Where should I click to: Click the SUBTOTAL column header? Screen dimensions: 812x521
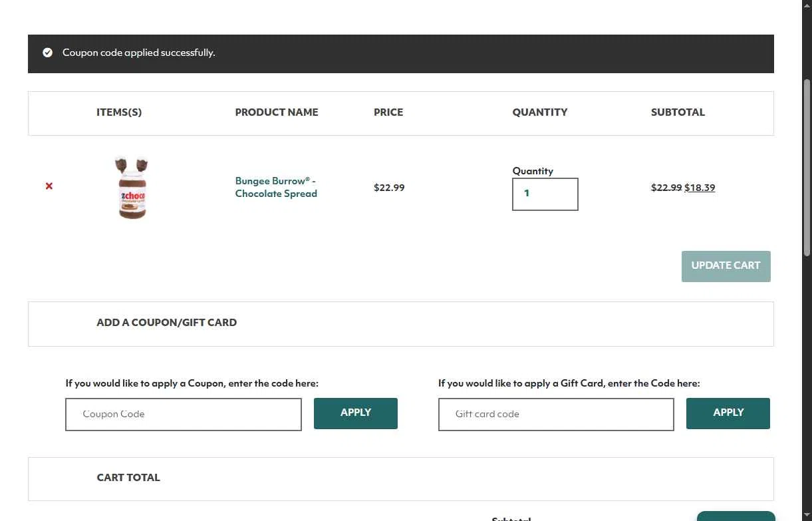coord(678,112)
